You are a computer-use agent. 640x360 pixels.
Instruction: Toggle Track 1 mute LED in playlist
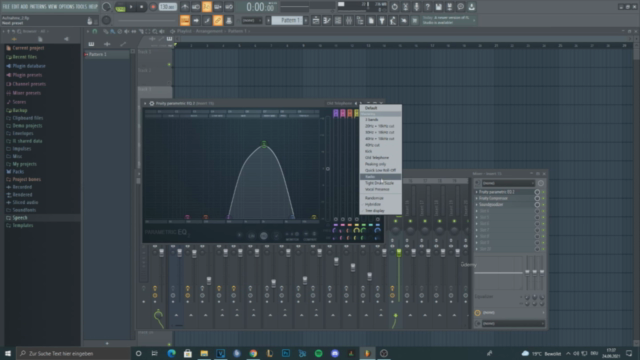(x=169, y=64)
